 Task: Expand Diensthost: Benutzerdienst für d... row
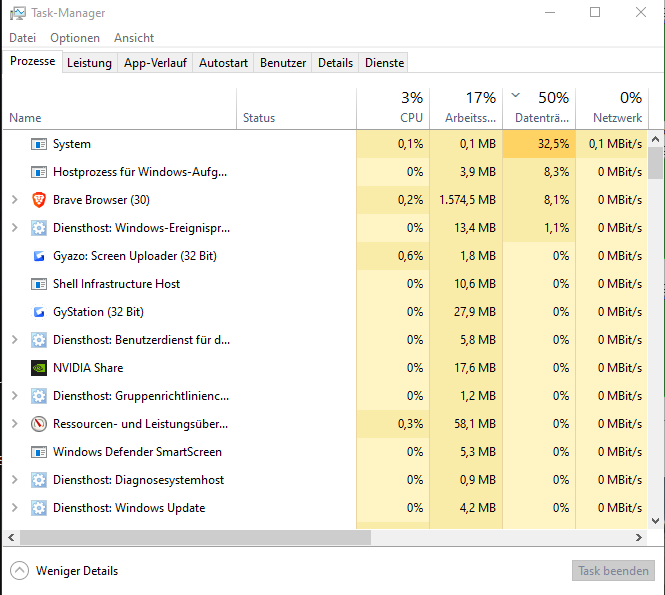14,340
